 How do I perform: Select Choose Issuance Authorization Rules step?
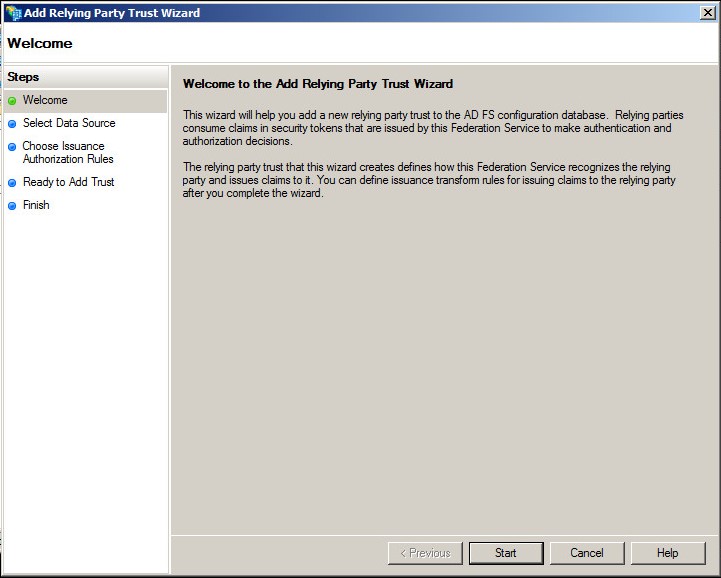click(68, 152)
